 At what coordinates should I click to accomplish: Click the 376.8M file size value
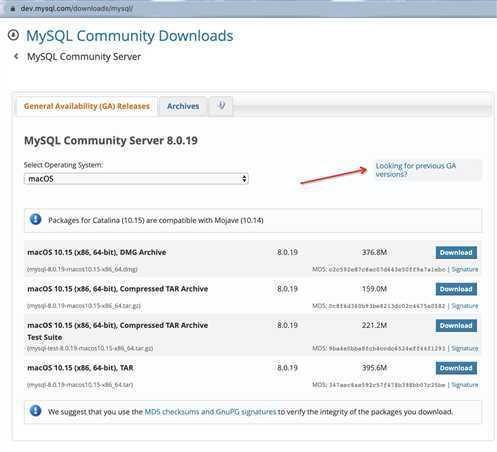(x=374, y=252)
